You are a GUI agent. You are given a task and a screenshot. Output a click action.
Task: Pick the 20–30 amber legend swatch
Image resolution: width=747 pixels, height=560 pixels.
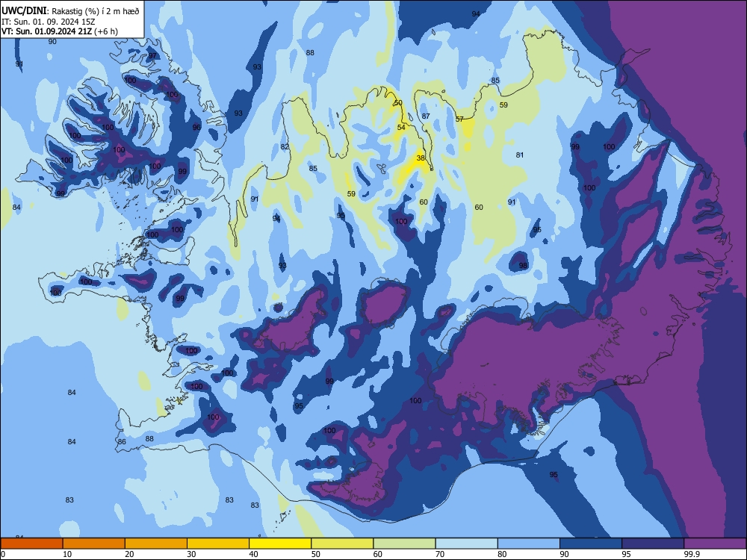[x=156, y=544]
